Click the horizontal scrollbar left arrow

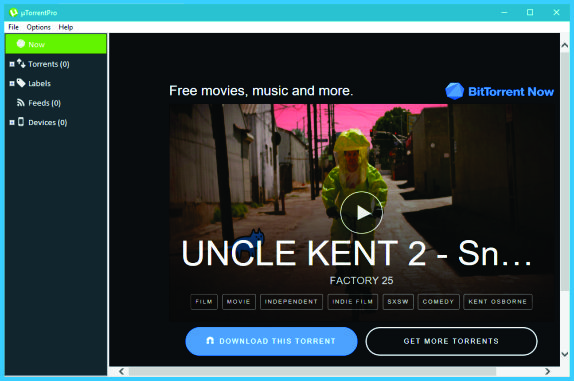pyautogui.click(x=121, y=371)
